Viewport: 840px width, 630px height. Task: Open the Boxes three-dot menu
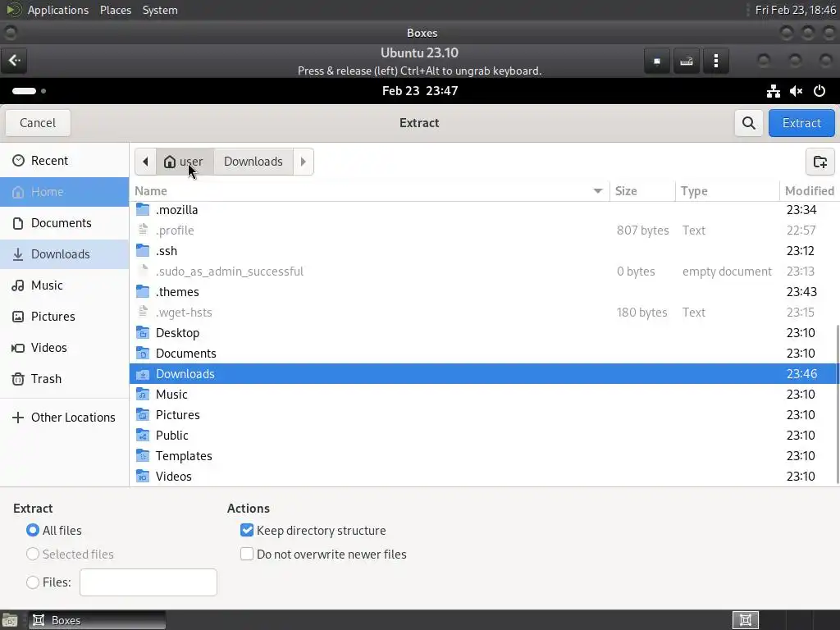click(x=715, y=61)
